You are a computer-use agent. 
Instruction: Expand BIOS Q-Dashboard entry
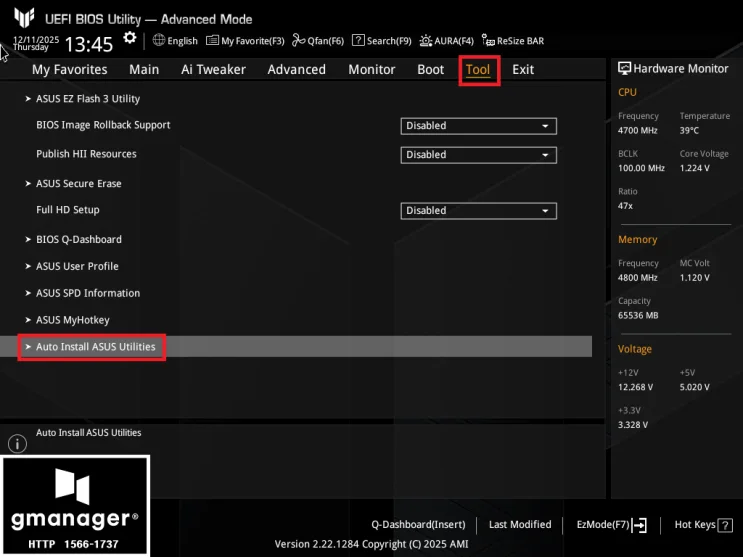pos(79,239)
